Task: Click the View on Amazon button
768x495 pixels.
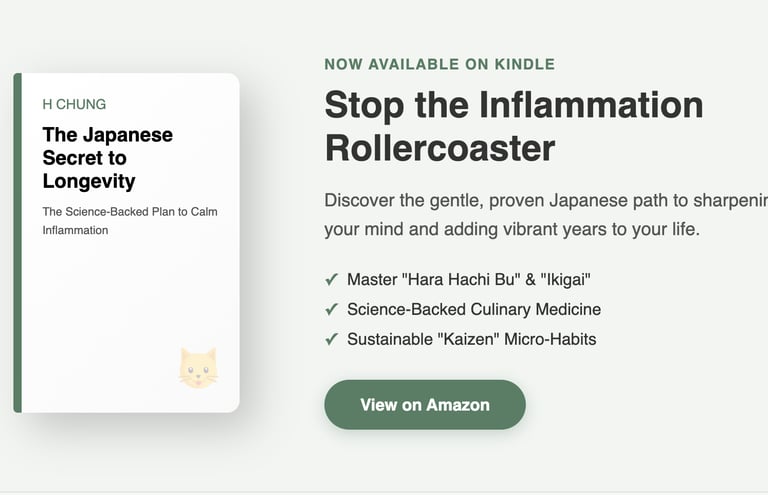Action: click(424, 405)
